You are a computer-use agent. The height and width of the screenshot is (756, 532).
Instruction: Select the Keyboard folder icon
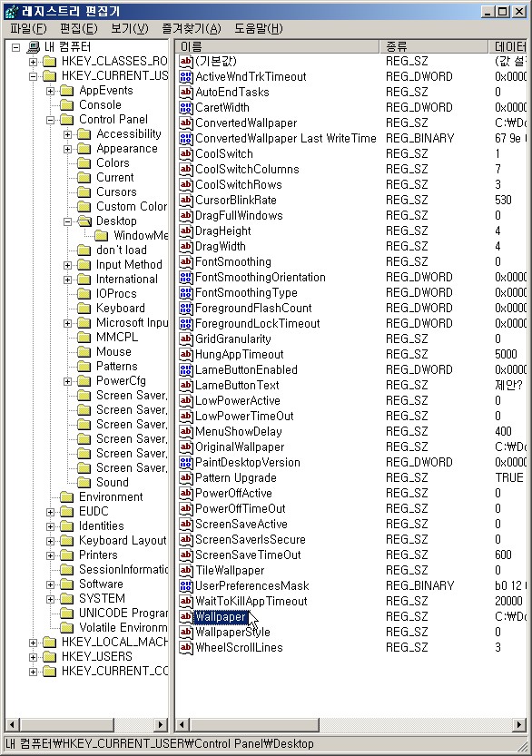pos(84,308)
